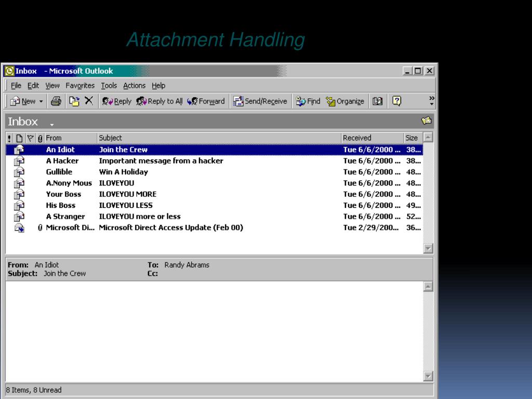Select "Important message from a hacker" email

click(215, 161)
